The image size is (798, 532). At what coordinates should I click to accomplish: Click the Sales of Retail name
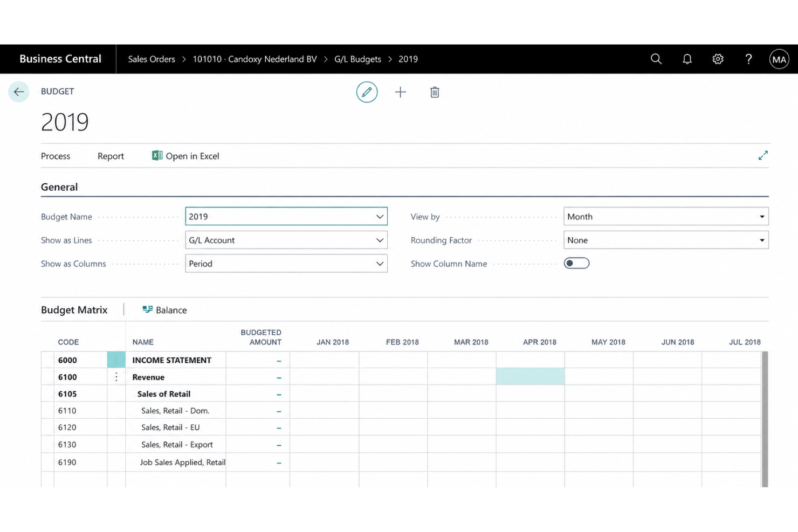coord(164,394)
